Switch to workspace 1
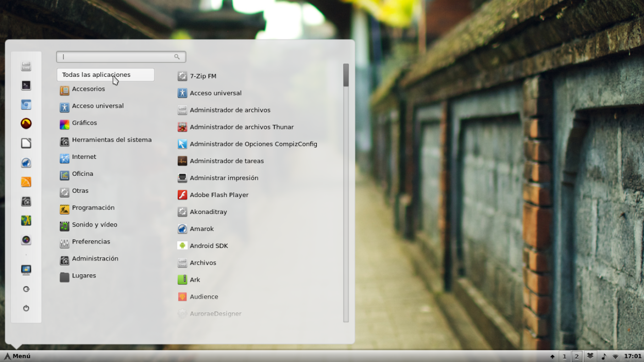The image size is (644, 362). (564, 356)
